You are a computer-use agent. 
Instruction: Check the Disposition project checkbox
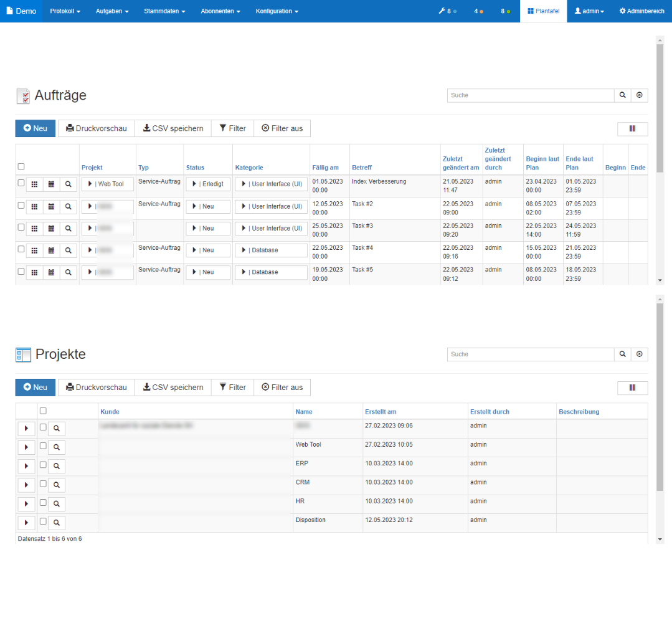[44, 521]
